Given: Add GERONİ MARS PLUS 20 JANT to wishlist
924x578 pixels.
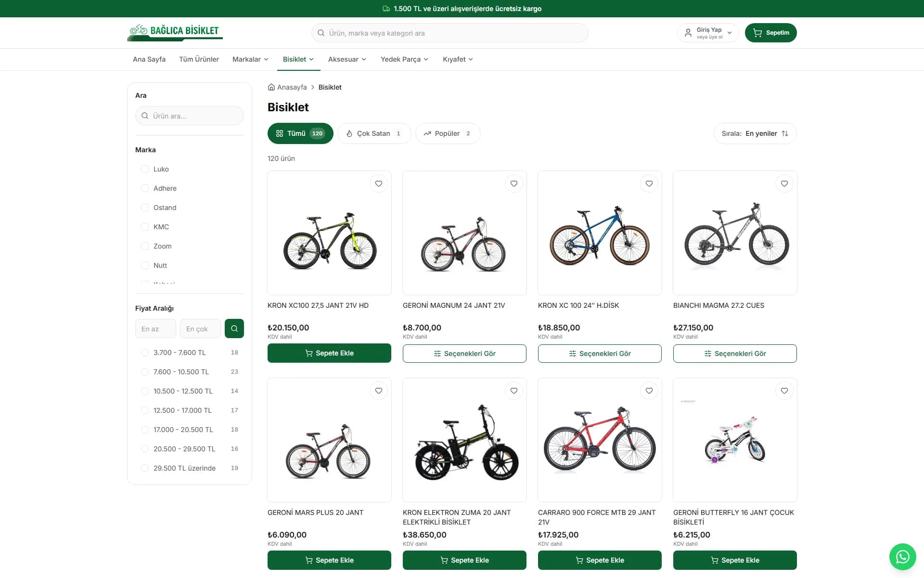Looking at the screenshot, I should pyautogui.click(x=379, y=391).
